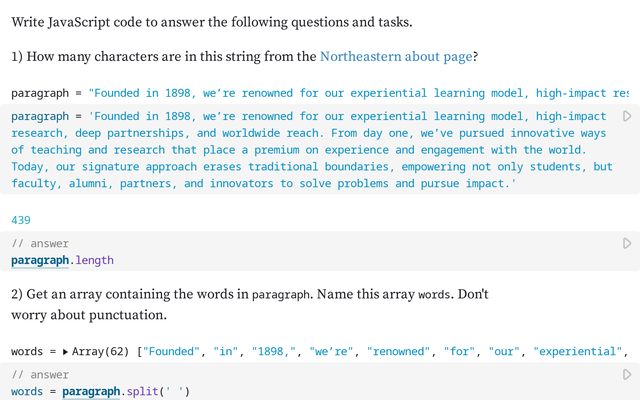This screenshot has height=400, width=640.
Task: Click inside the multi-line paragraph string editor
Action: 300,150
